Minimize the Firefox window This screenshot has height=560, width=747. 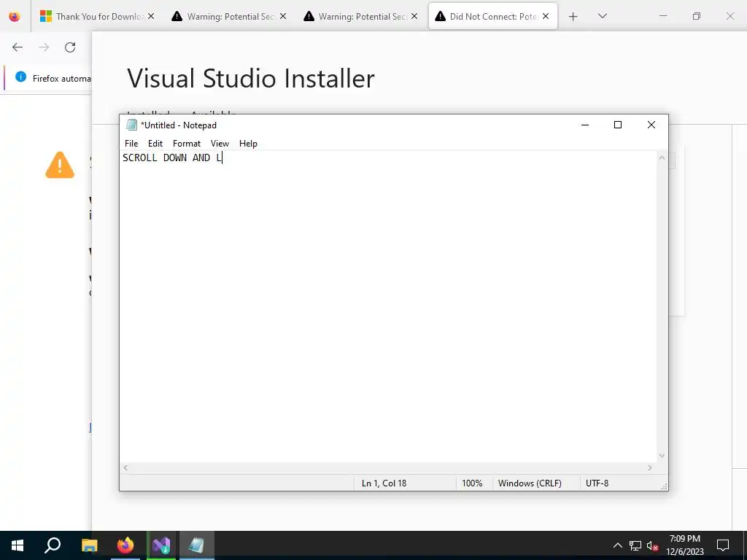click(x=663, y=16)
